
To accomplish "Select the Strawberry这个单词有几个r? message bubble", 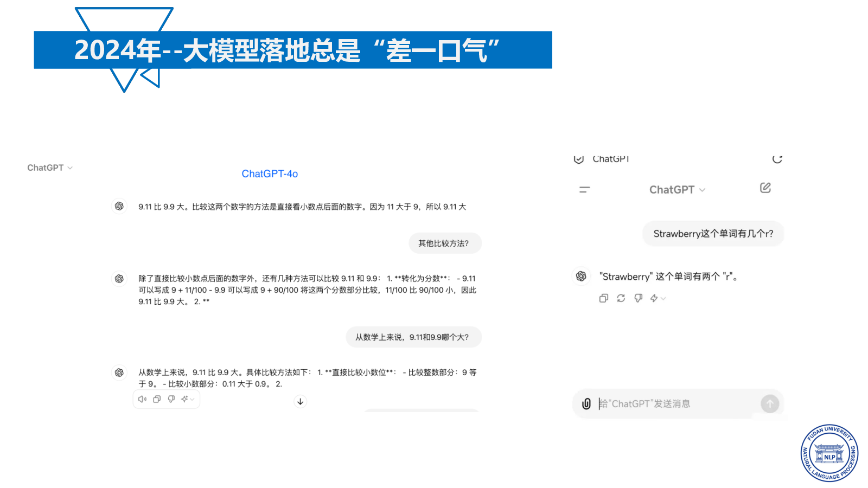I will coord(713,234).
